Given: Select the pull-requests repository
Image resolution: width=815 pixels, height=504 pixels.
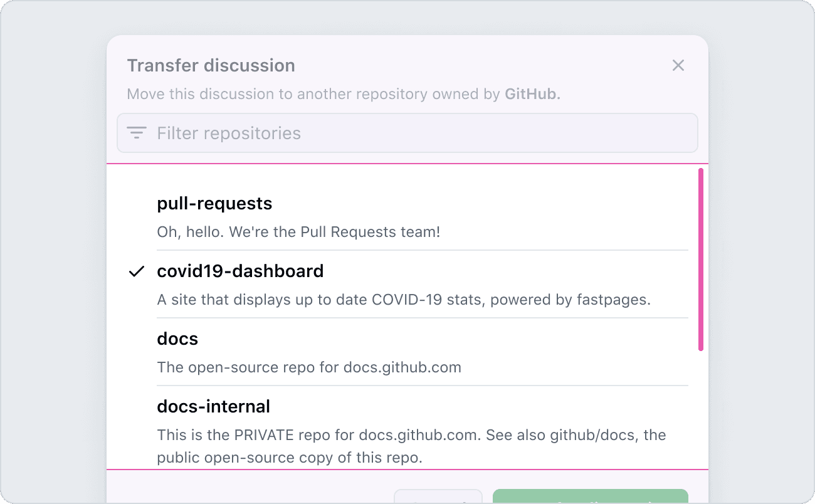Looking at the screenshot, I should pyautogui.click(x=214, y=204).
